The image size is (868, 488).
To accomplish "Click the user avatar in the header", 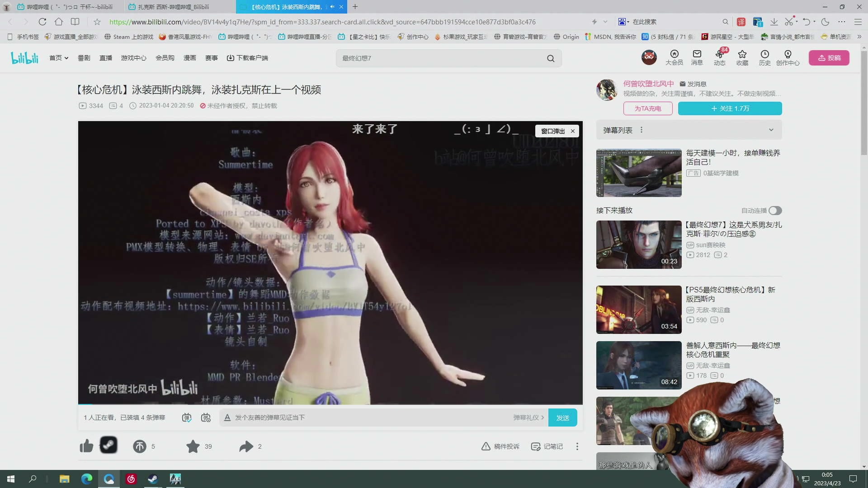I will tap(649, 57).
